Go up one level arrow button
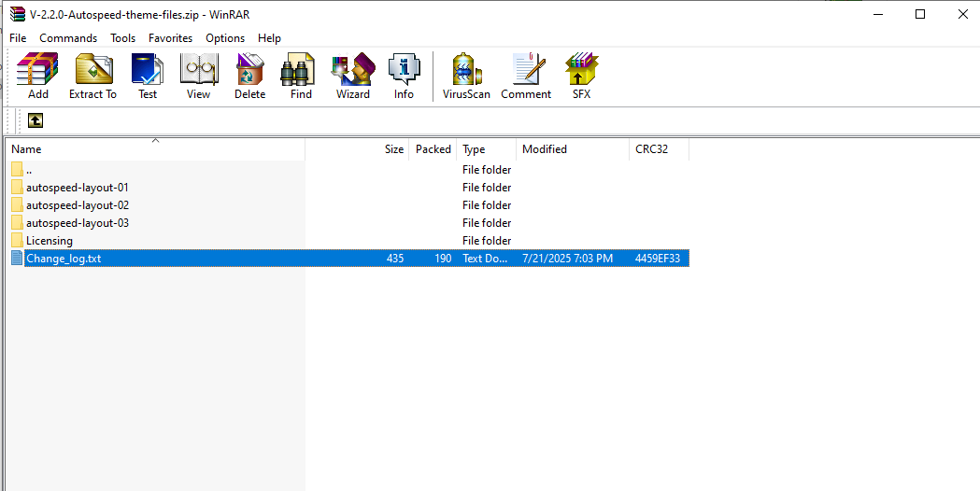 (x=36, y=120)
